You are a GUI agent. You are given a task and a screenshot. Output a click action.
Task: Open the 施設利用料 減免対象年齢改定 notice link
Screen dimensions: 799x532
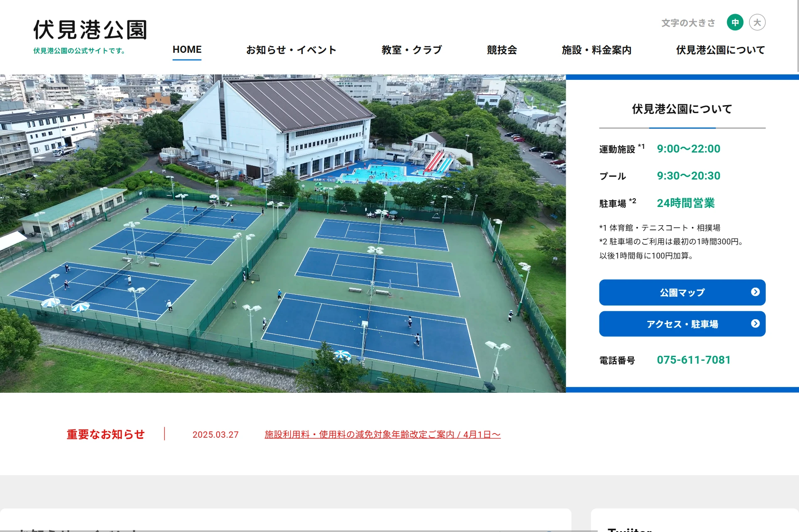(383, 434)
